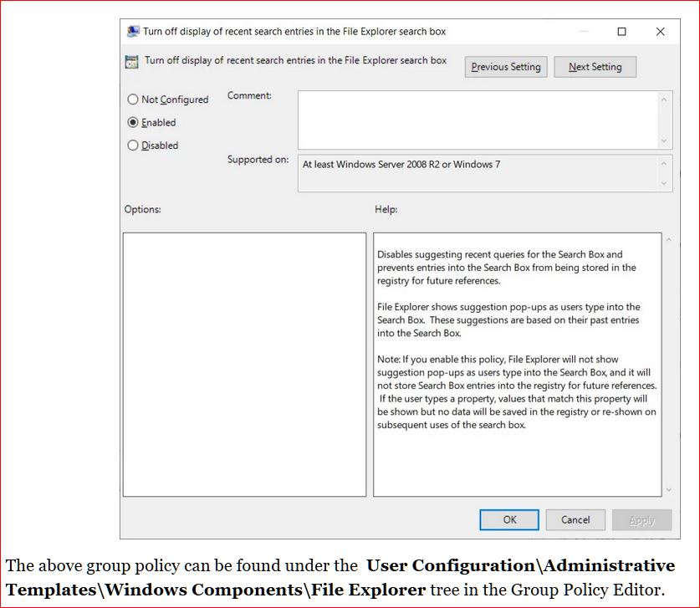Go to Next Setting
The image size is (700, 608).
coord(595,67)
